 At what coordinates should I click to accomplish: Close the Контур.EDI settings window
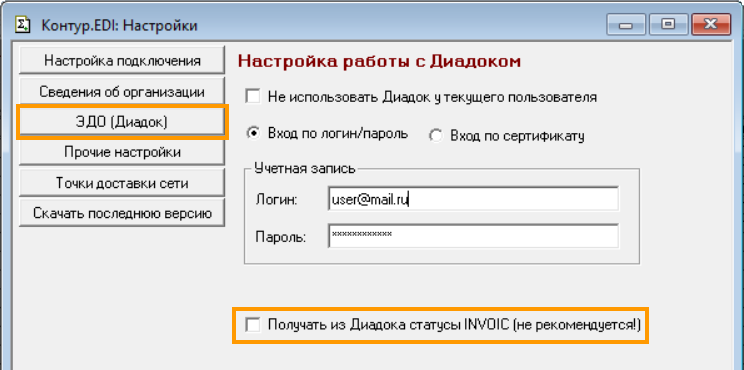[x=710, y=24]
